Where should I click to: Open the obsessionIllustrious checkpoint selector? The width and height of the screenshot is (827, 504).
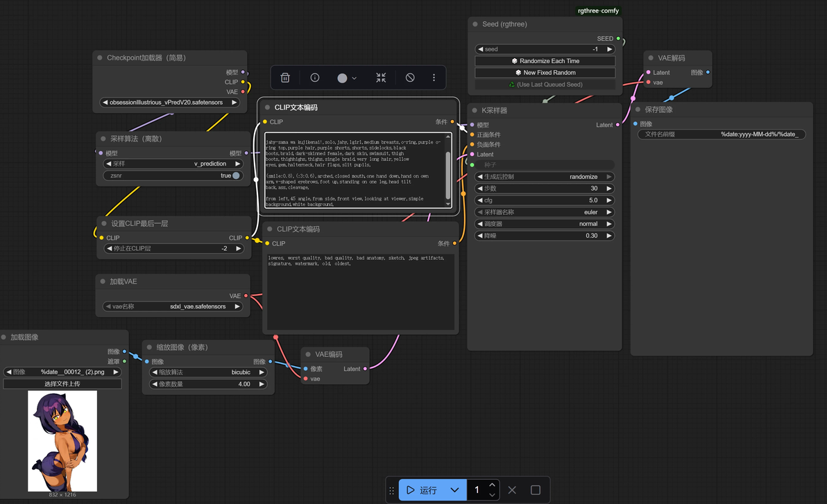click(x=170, y=103)
